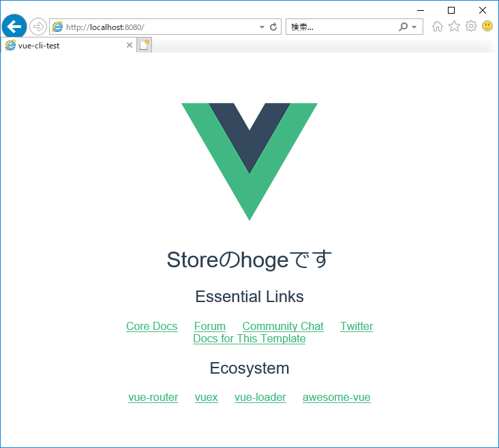Click the Vue logo image
Screen dimensions: 499x448
point(249,162)
